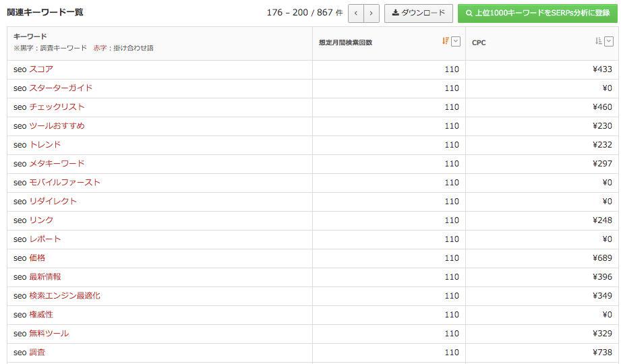Click the ¥349 CPC value

[x=602, y=296]
